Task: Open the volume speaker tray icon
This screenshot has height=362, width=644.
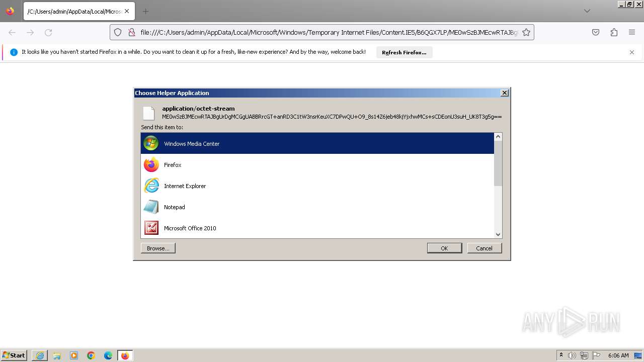Action: pos(572,355)
